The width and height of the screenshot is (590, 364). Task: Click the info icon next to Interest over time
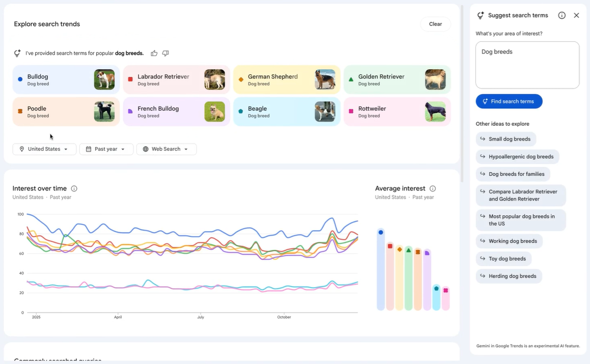click(74, 188)
